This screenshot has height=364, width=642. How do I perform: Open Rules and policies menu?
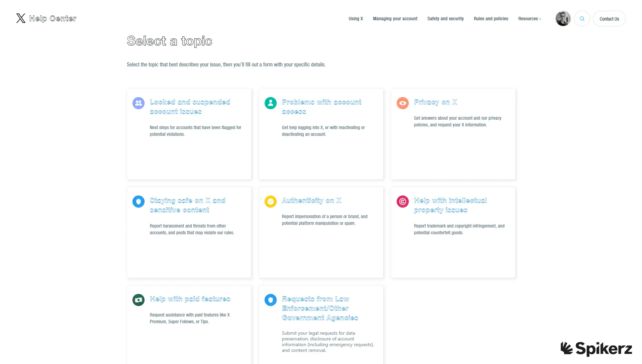tap(491, 19)
